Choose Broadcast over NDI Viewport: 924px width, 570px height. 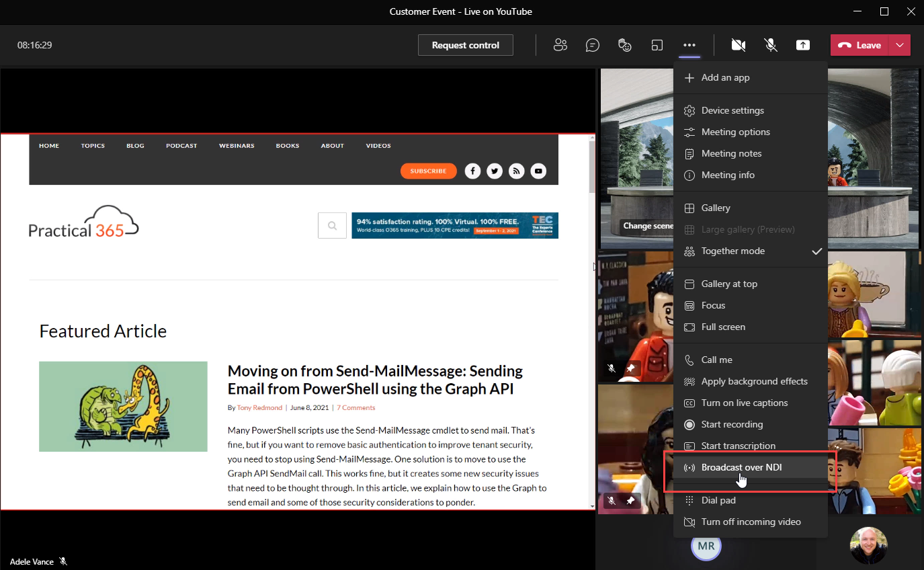pyautogui.click(x=740, y=467)
